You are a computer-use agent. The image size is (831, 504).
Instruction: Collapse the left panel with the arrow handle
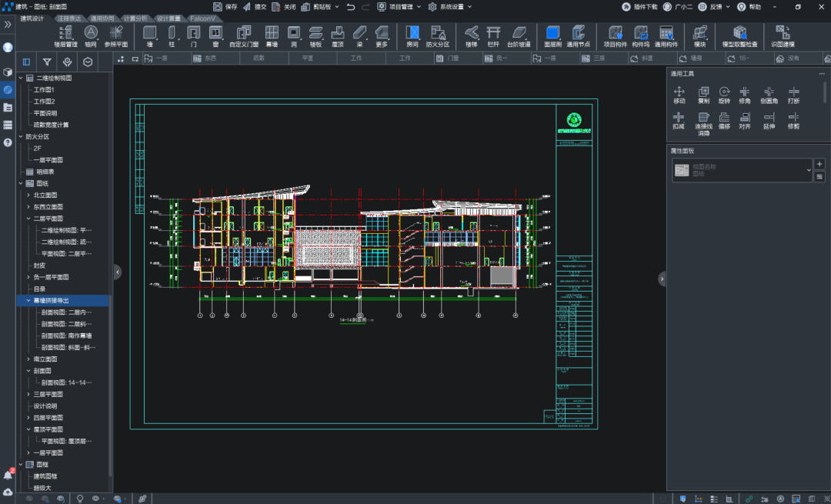(x=117, y=272)
